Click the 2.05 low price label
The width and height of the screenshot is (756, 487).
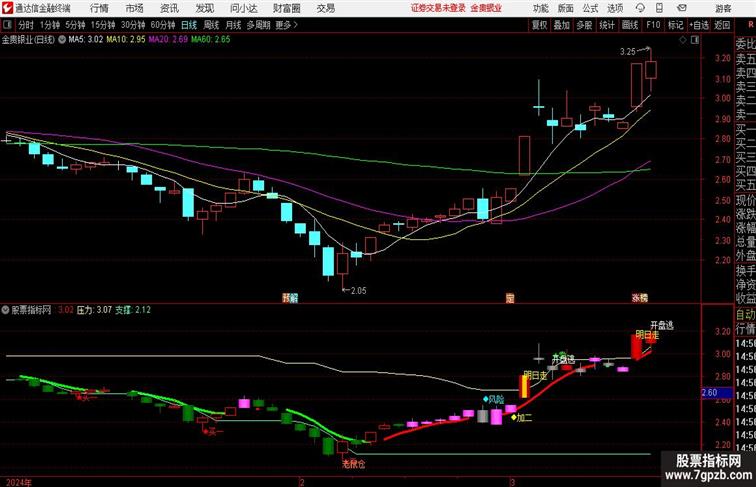pos(359,291)
